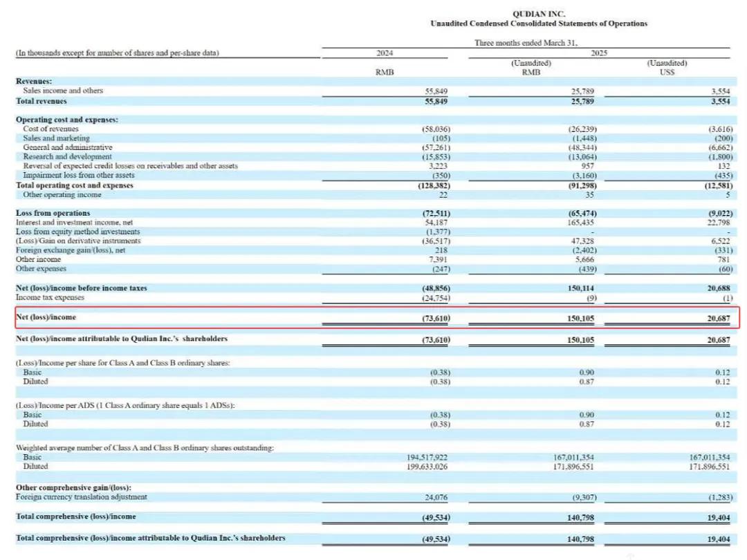Click the 'Sales and marketing' row label
Image resolution: width=747 pixels, height=560 pixels.
tap(56, 138)
